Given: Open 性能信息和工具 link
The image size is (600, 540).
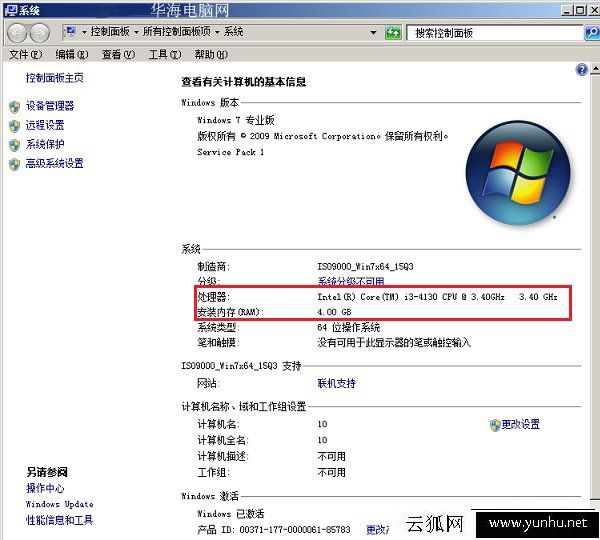Looking at the screenshot, I should click(x=59, y=520).
